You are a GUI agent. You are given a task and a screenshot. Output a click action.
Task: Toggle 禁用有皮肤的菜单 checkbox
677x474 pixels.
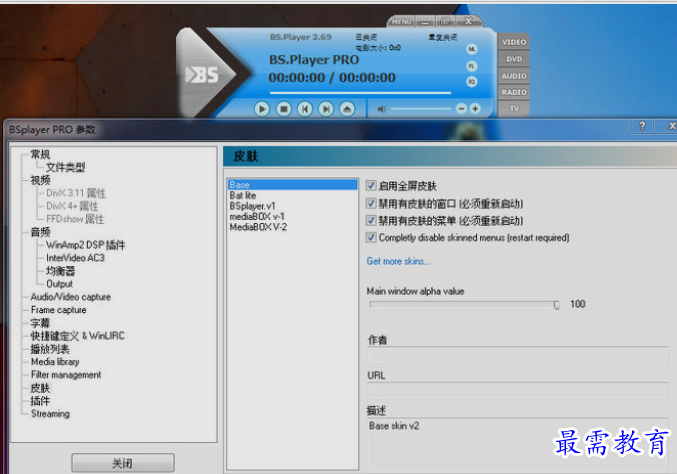click(x=371, y=220)
